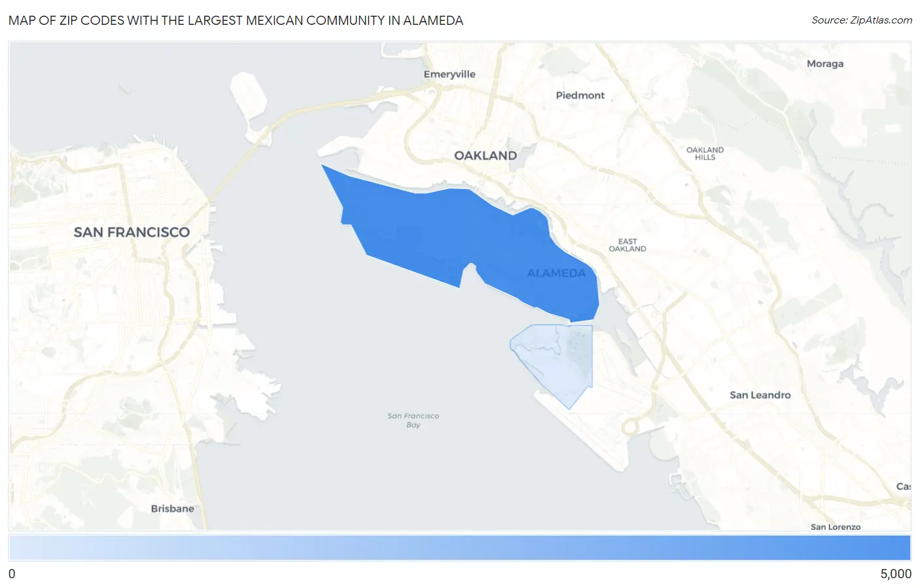This screenshot has width=920, height=588.
Task: Click the OAKLAND map label
Action: [x=486, y=156]
